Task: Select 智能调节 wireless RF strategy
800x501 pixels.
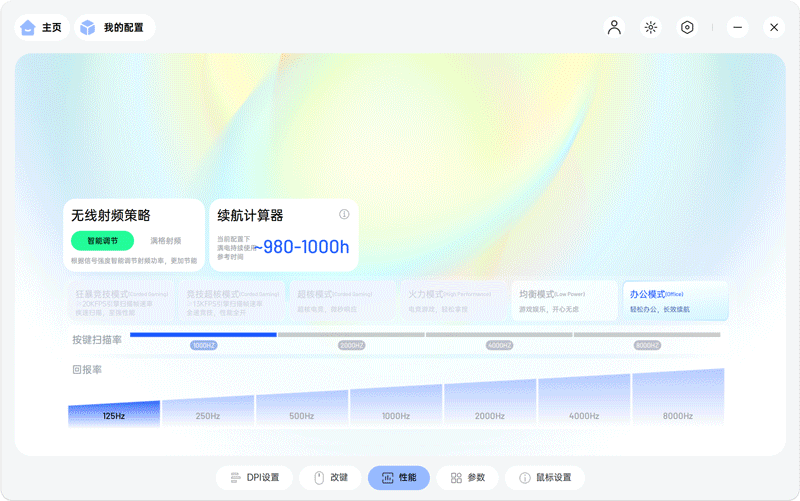Action: pos(102,241)
